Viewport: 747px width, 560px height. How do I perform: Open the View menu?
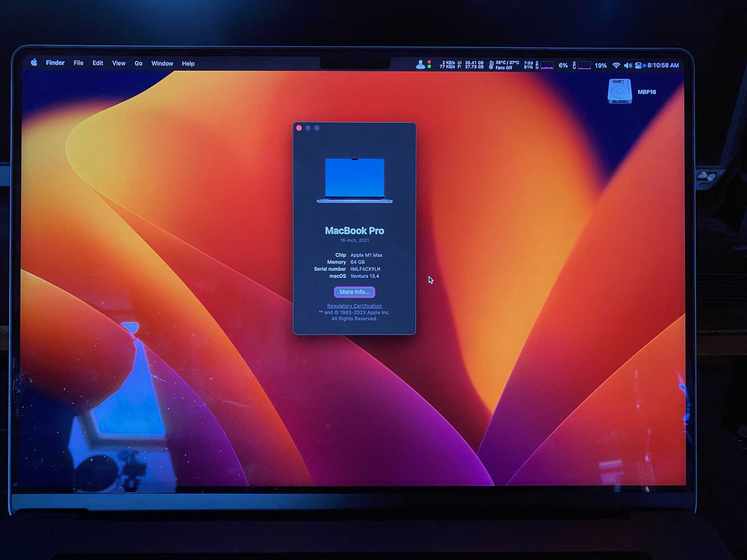[119, 63]
